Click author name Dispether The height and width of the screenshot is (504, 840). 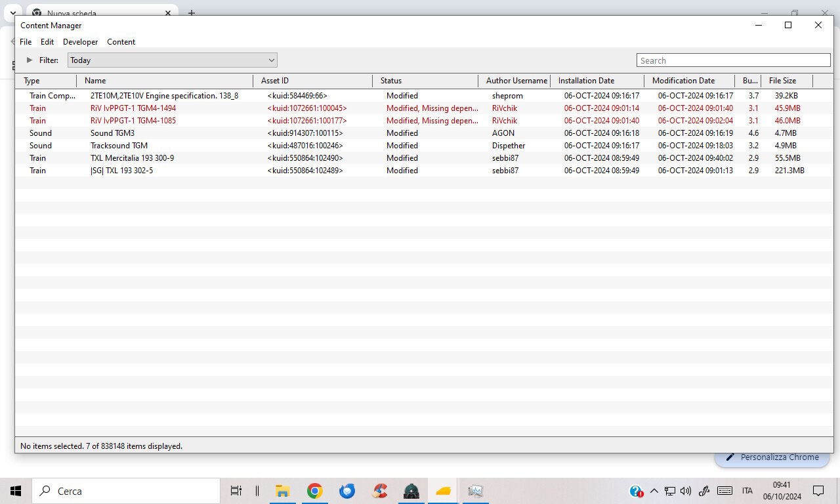509,146
